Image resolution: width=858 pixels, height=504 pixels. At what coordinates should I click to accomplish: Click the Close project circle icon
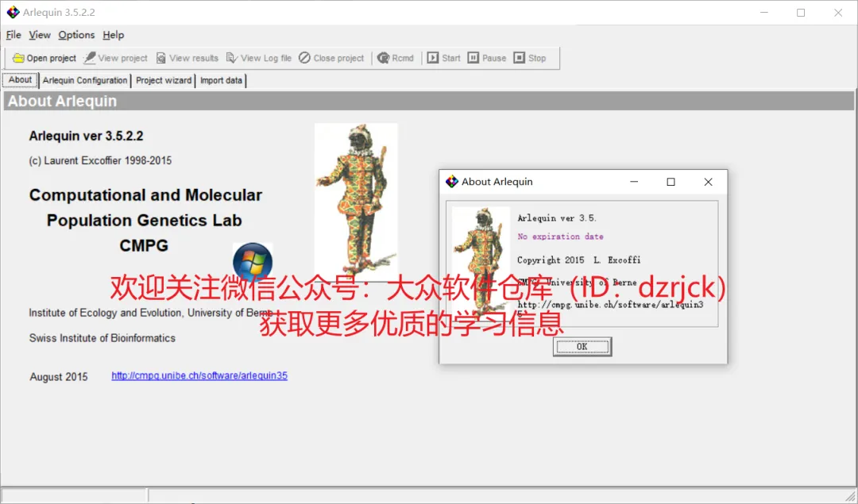coord(304,58)
